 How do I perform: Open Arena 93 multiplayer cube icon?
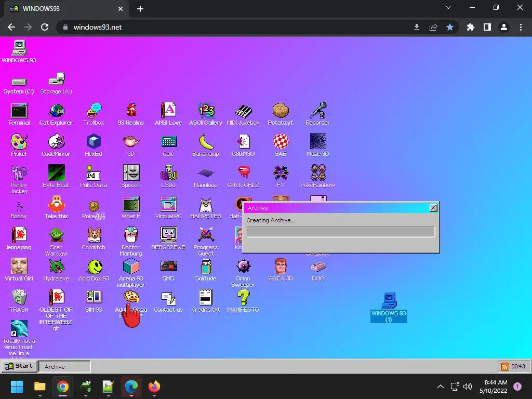131,273
